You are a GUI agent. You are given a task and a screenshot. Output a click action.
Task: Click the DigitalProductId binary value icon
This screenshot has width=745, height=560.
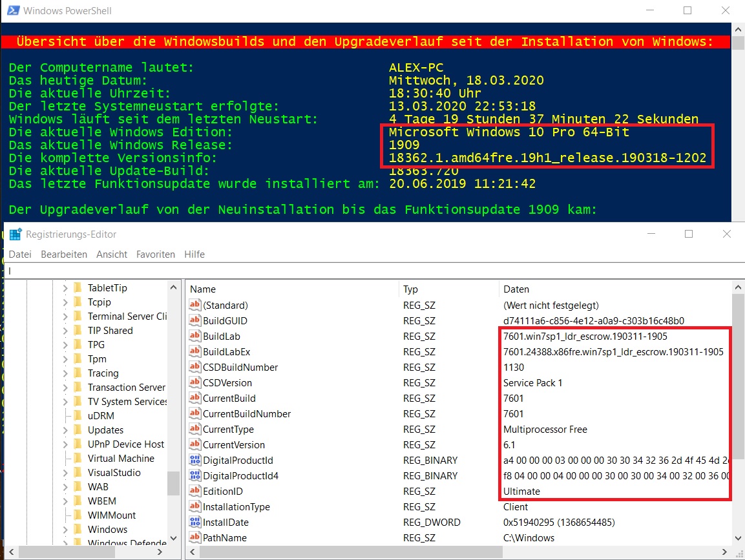[x=194, y=461]
